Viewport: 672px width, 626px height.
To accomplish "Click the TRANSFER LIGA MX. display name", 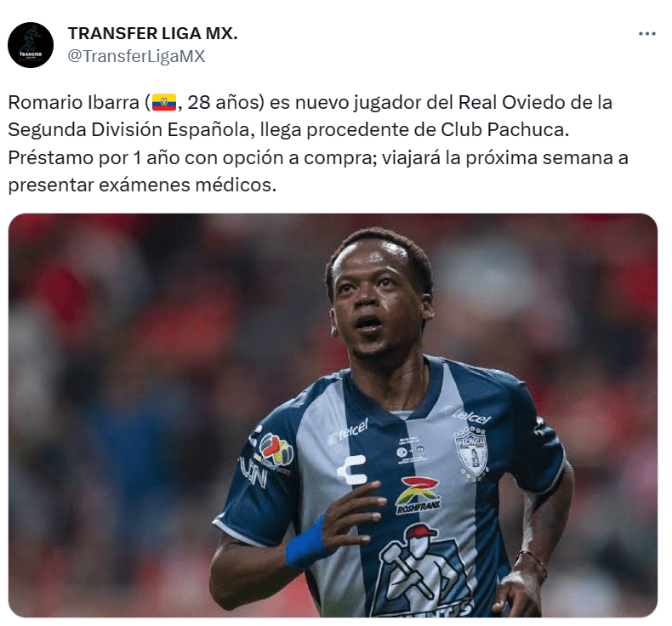I will click(x=152, y=33).
